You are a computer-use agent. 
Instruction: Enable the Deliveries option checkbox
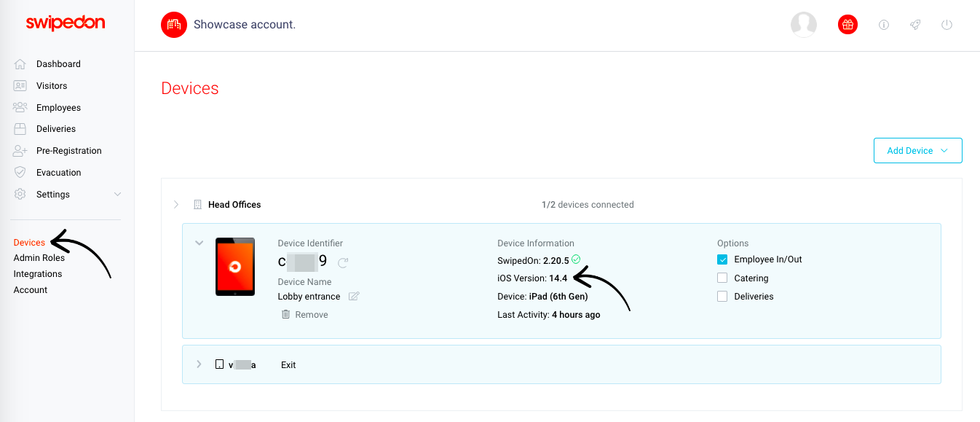pos(722,296)
